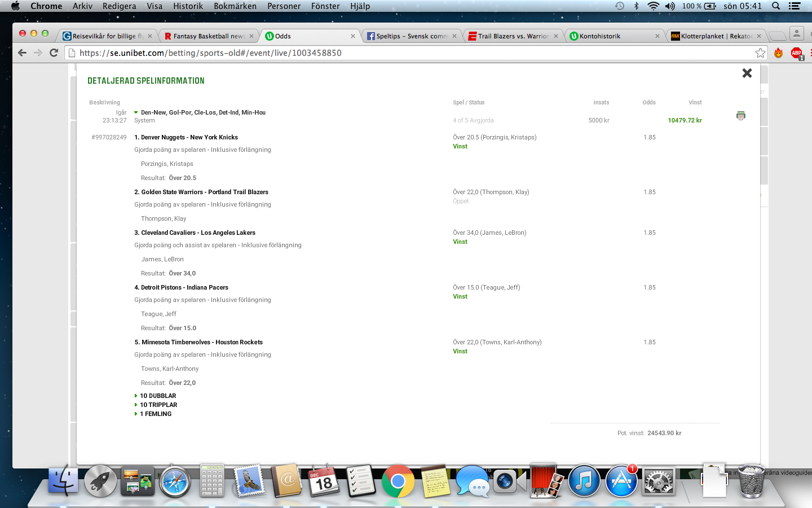Open the Adblock Plus extension
Image resolution: width=812 pixels, height=508 pixels.
coord(796,53)
